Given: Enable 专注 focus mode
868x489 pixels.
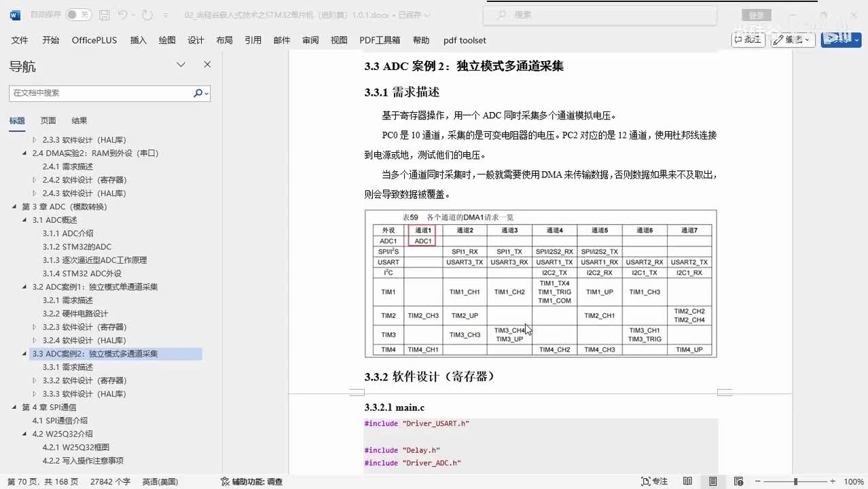Looking at the screenshot, I should (x=655, y=482).
